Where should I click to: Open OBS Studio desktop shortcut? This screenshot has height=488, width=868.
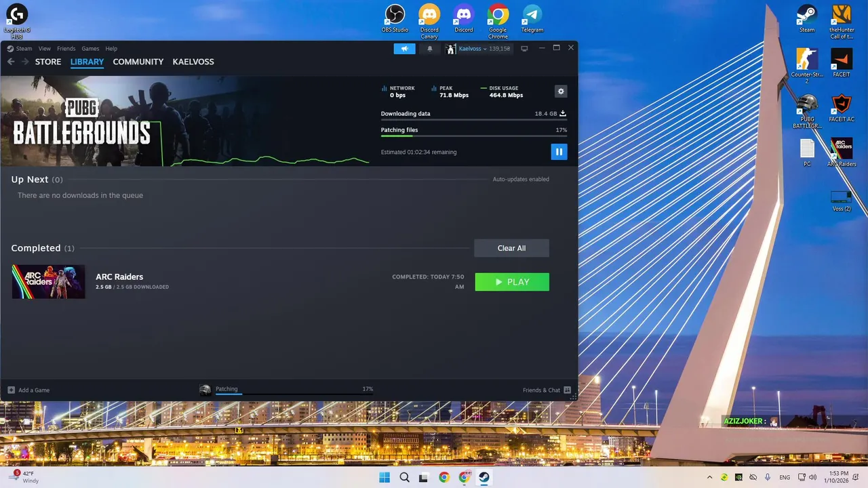tap(395, 19)
